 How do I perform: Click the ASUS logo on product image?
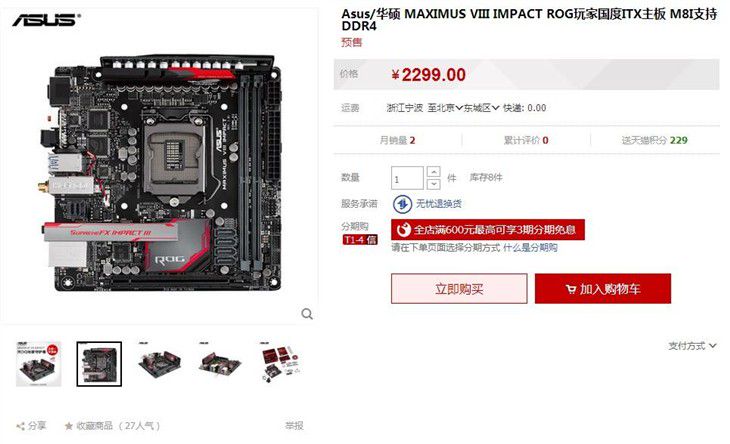[46, 20]
